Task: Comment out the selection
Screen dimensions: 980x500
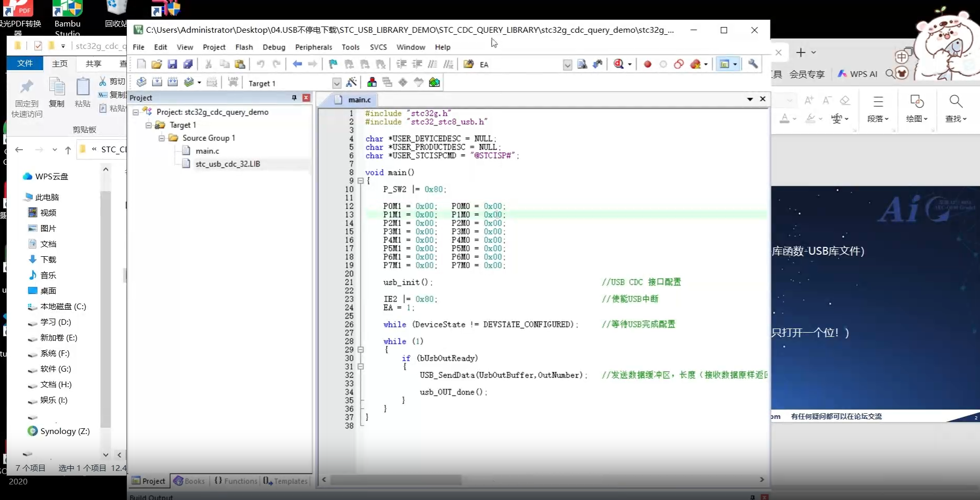Action: tap(433, 64)
